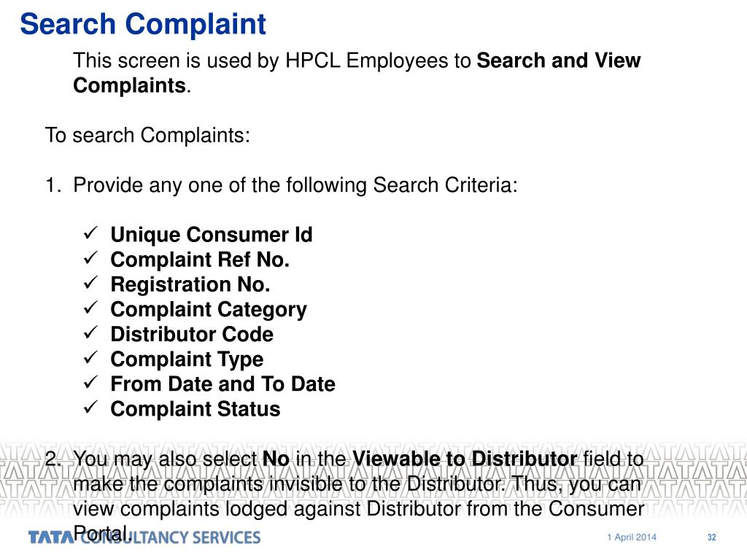Click the bold Viewable to Distributor phrase
This screenshot has height=560, width=747.
[465, 459]
